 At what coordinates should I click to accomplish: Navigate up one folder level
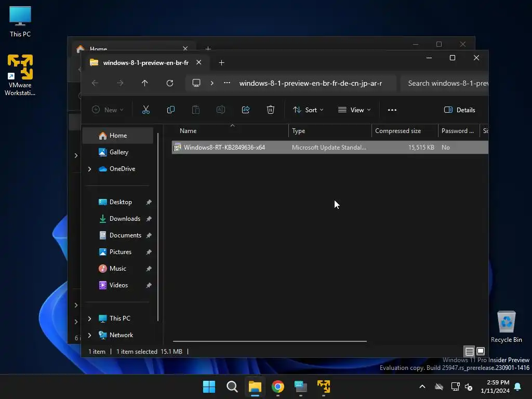(145, 83)
